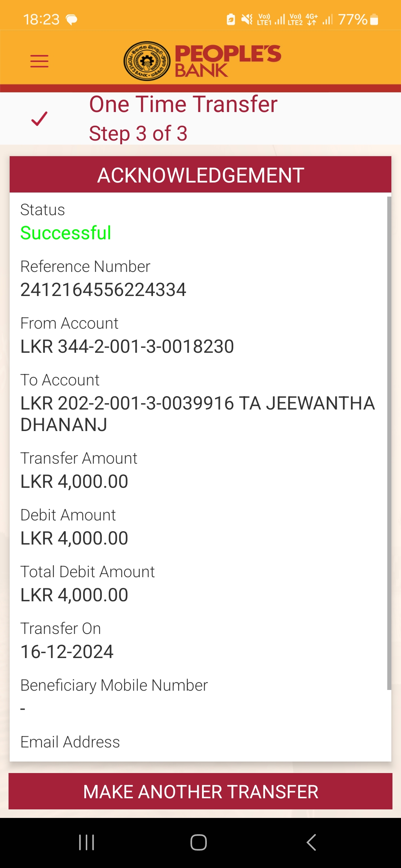
Task: Tap the Acknowledgement header bar
Action: [x=200, y=175]
